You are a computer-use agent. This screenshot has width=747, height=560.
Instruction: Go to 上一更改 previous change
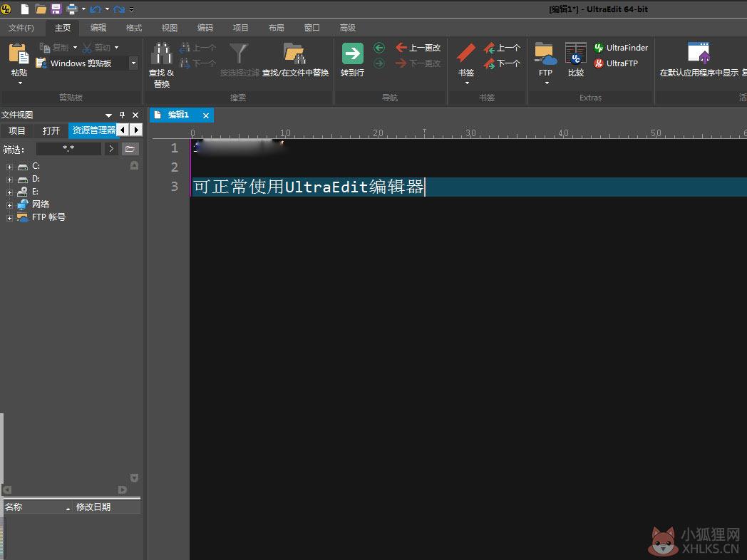(x=418, y=48)
